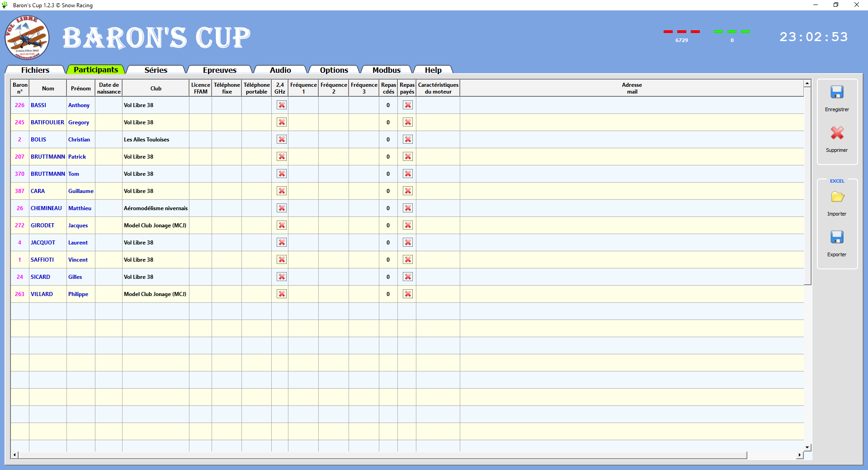This screenshot has height=470, width=868.
Task: Open the Epreuves tab
Action: tap(219, 70)
